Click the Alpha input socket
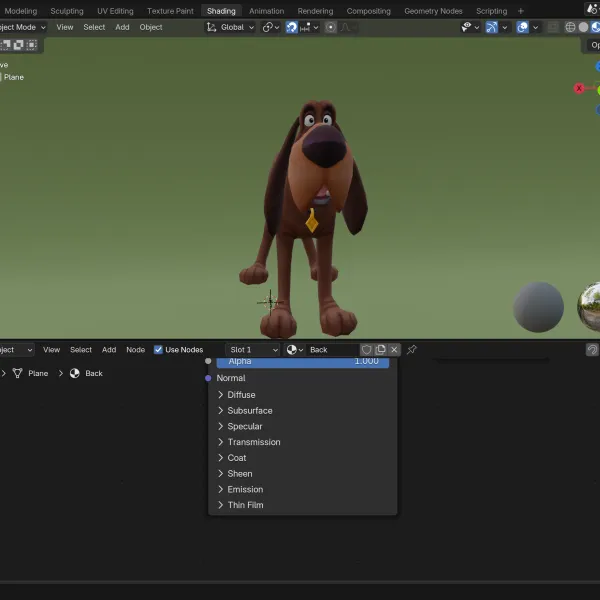 (208, 361)
